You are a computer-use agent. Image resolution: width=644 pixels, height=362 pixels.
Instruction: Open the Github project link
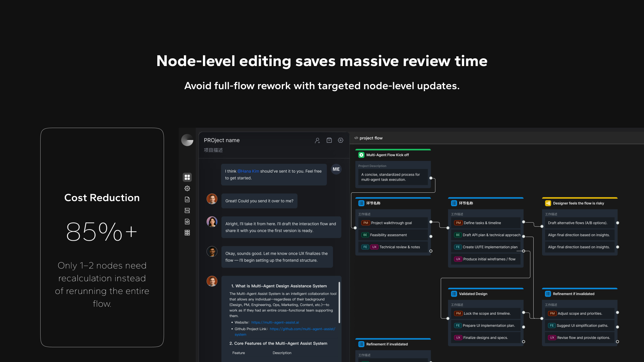coord(302,329)
